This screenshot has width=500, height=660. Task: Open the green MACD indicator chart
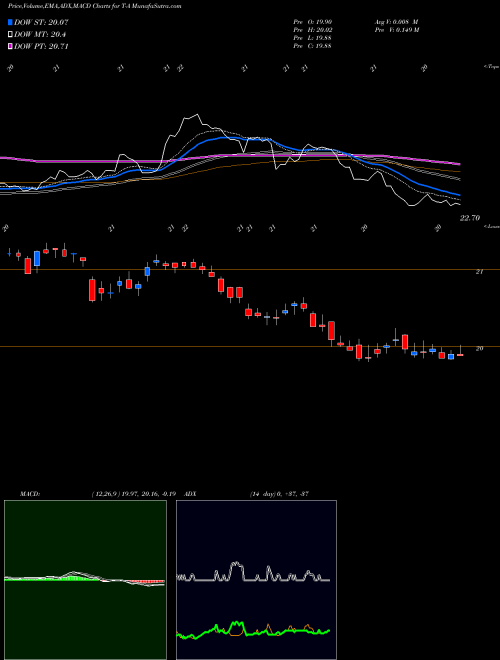85,580
